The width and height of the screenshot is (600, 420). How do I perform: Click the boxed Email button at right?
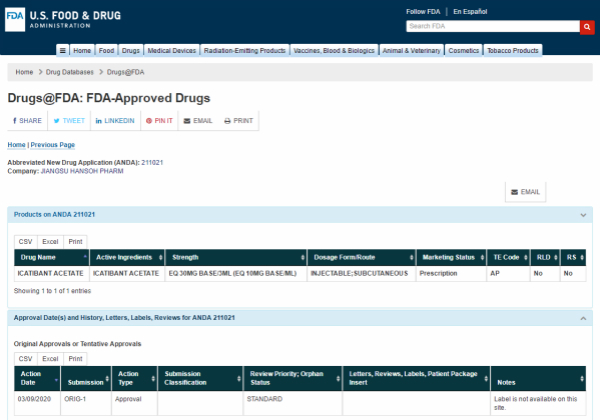[x=525, y=192]
